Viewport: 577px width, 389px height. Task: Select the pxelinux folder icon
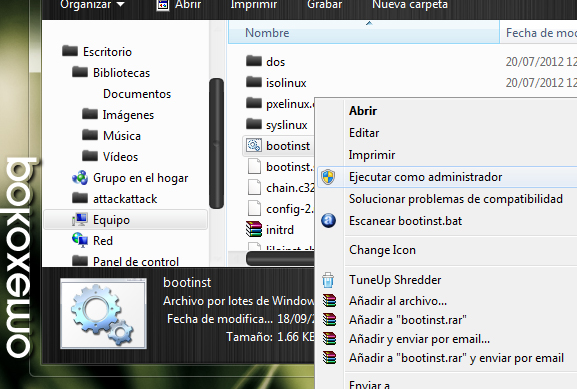(x=254, y=103)
